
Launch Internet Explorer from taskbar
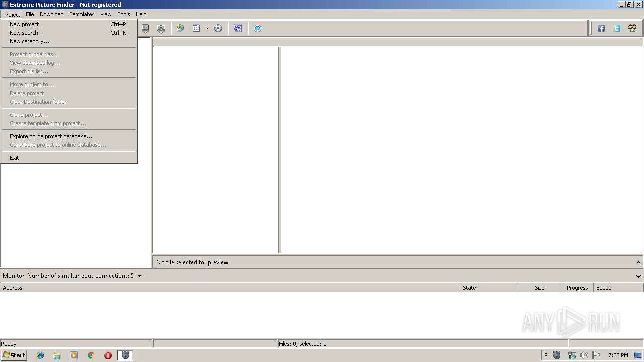pos(40,355)
